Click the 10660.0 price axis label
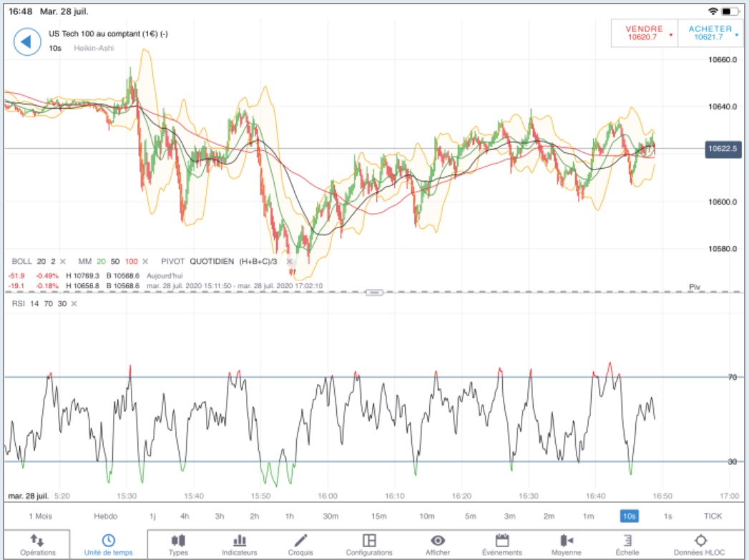The height and width of the screenshot is (560, 749). (723, 59)
